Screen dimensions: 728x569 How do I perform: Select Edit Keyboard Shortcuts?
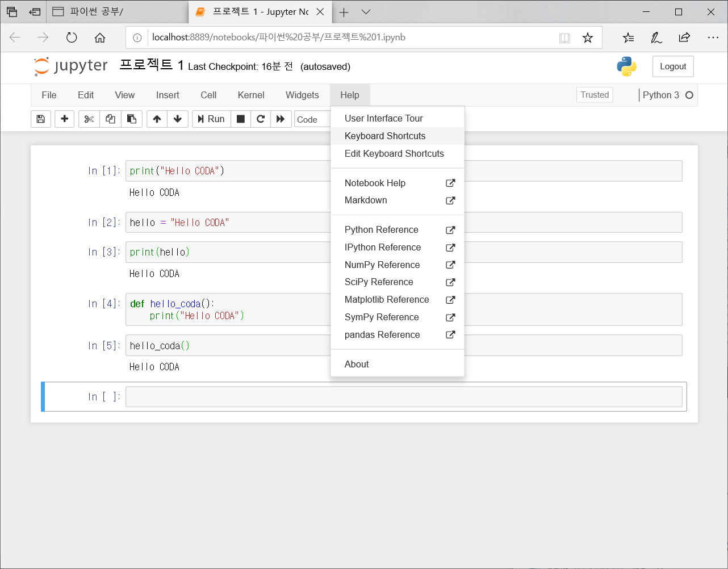(398, 153)
